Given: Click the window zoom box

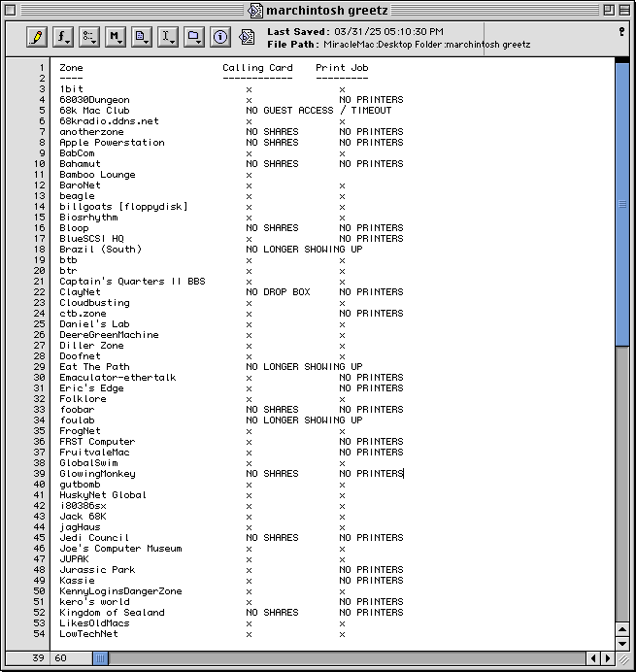Looking at the screenshot, I should tap(609, 10).
